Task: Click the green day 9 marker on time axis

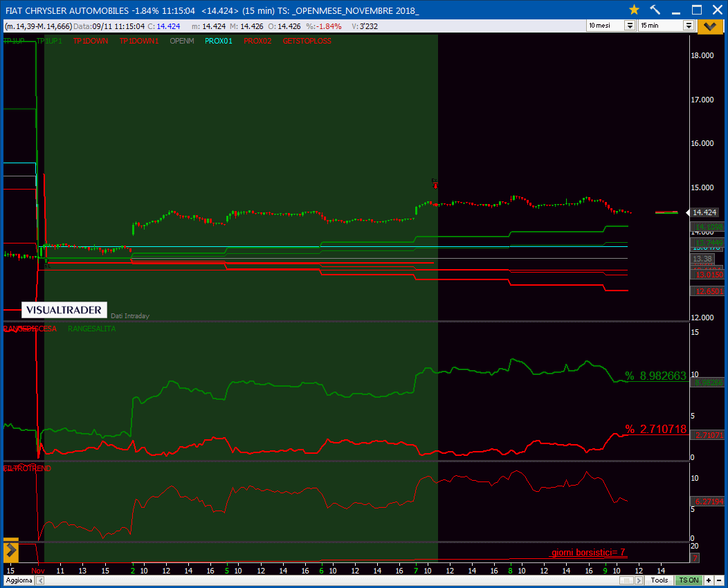Action: click(x=605, y=571)
